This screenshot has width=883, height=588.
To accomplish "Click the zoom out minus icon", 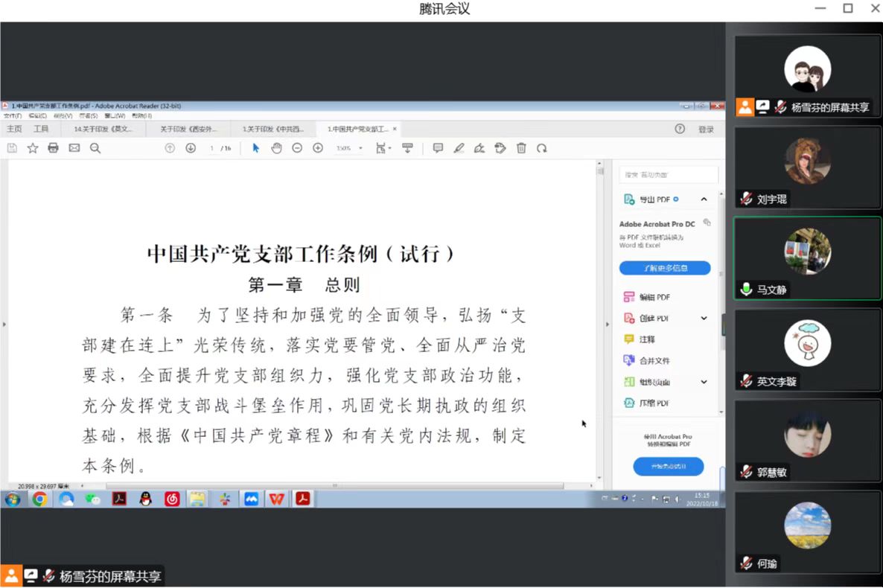I will 297,148.
